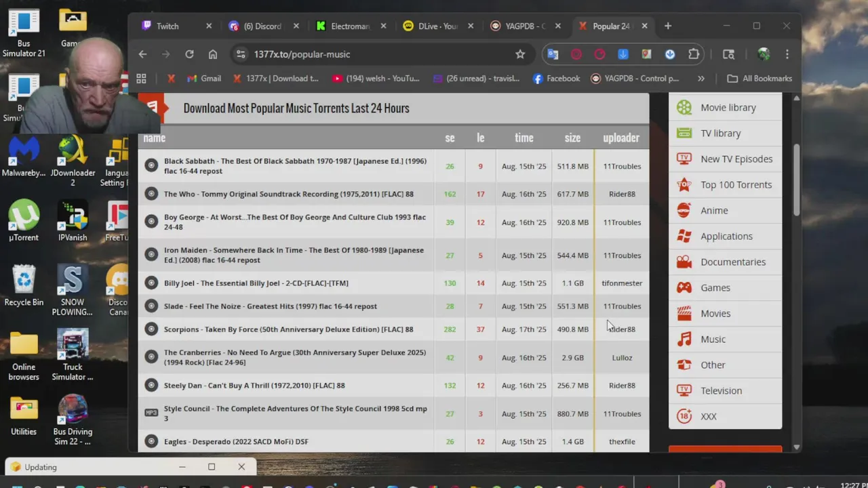This screenshot has width=868, height=488.
Task: Open the Movie library category icon
Action: 684,107
